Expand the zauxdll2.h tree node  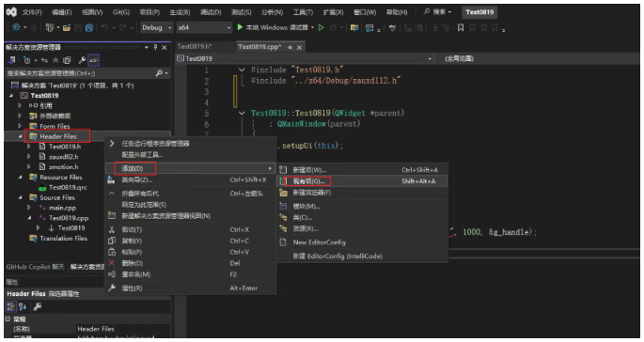(x=28, y=156)
